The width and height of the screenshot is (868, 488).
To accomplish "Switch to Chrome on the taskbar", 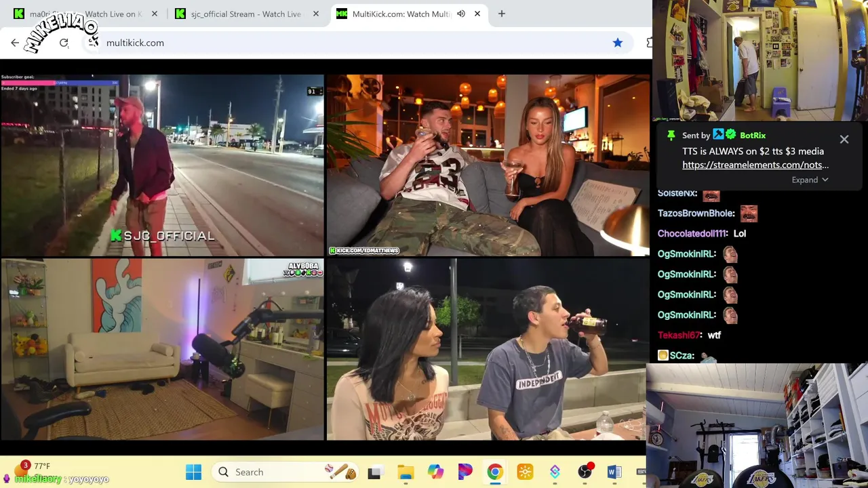I will pos(495,472).
